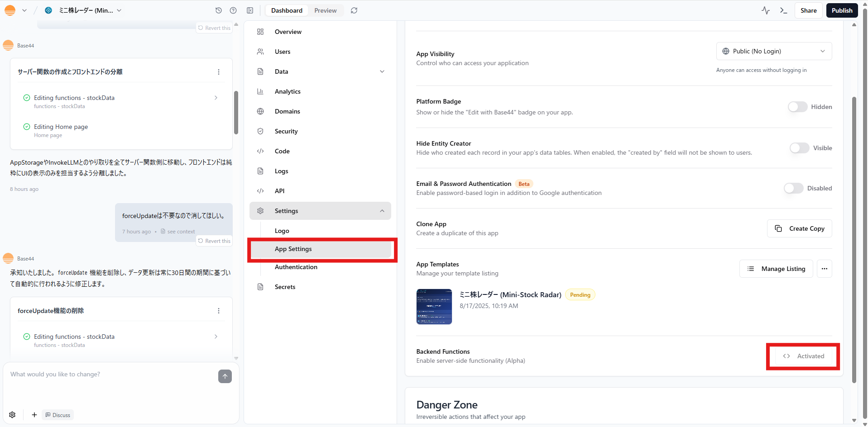The width and height of the screenshot is (868, 427).
Task: Collapse the Settings menu section
Action: [382, 211]
